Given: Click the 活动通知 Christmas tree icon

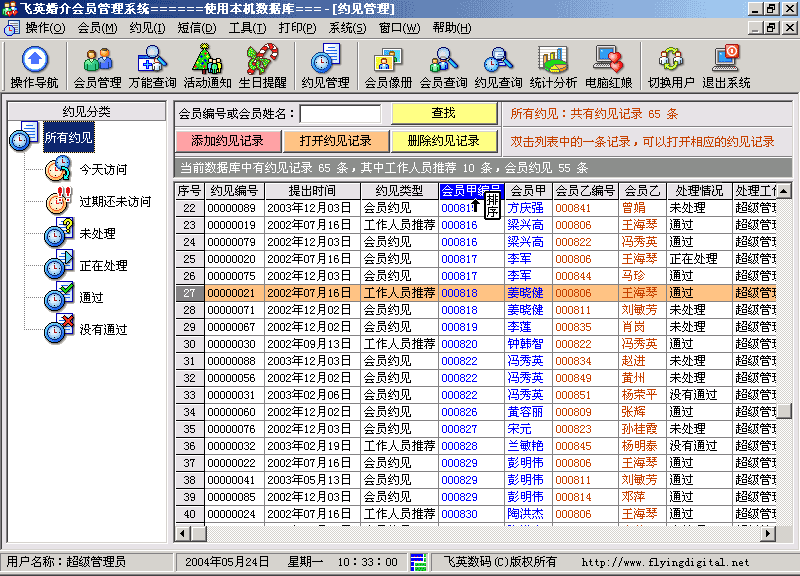Looking at the screenshot, I should (x=207, y=67).
